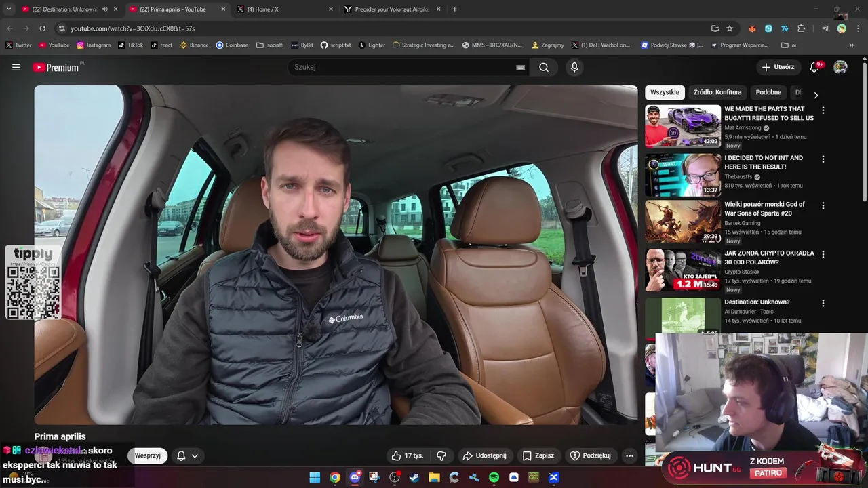This screenshot has height=488, width=868.
Task: Open the socialfi bookmarks folder
Action: coord(270,45)
